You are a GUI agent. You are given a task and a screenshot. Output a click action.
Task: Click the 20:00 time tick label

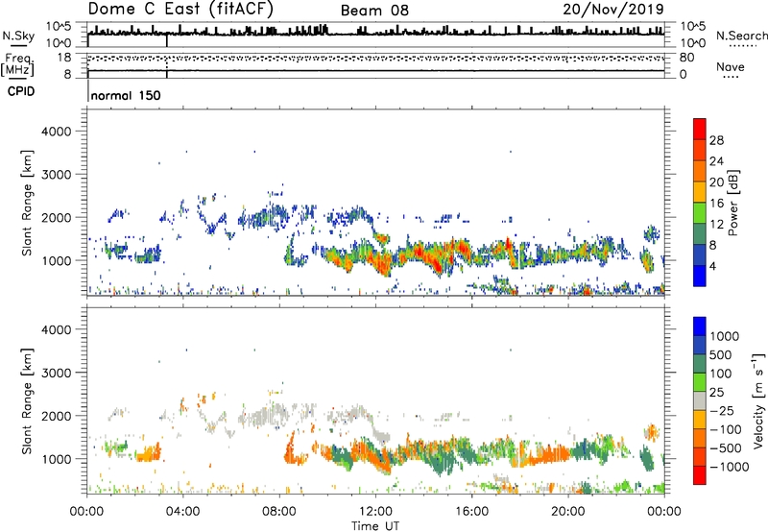coord(567,512)
